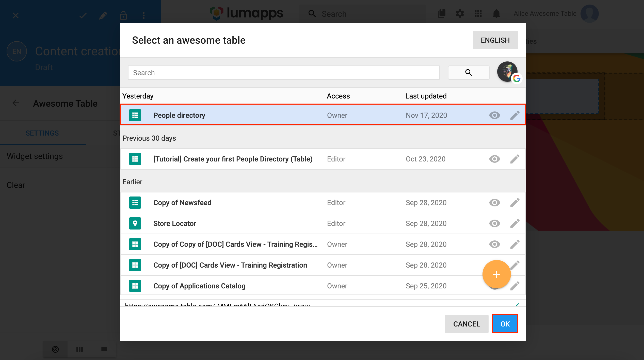Viewport: 644px width, 360px height.
Task: Edit Copy of Applications Catalog pencil icon
Action: (x=516, y=286)
